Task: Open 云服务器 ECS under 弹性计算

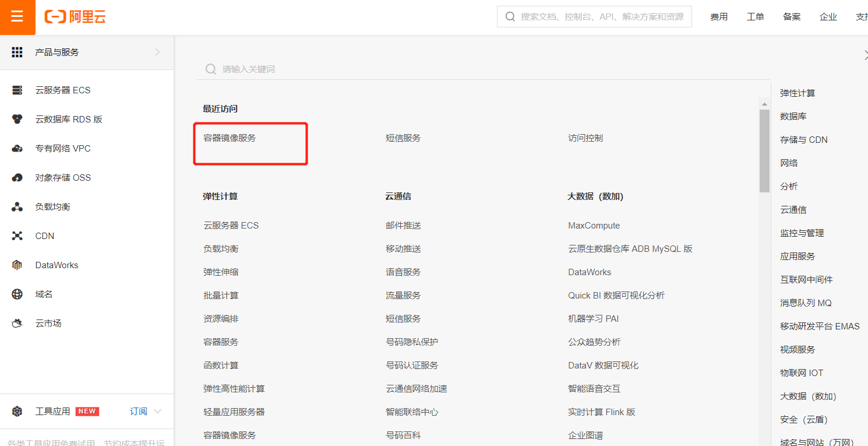Action: (x=231, y=226)
